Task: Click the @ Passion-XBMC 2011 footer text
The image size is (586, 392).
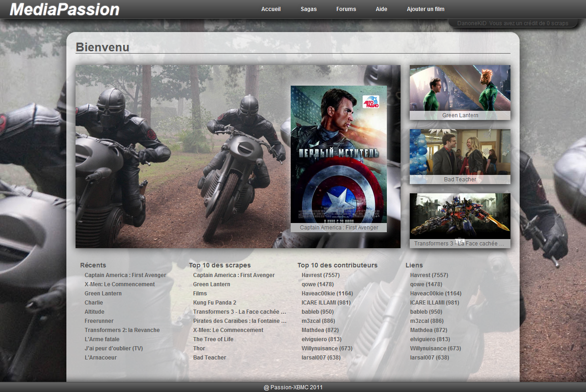Action: point(293,387)
